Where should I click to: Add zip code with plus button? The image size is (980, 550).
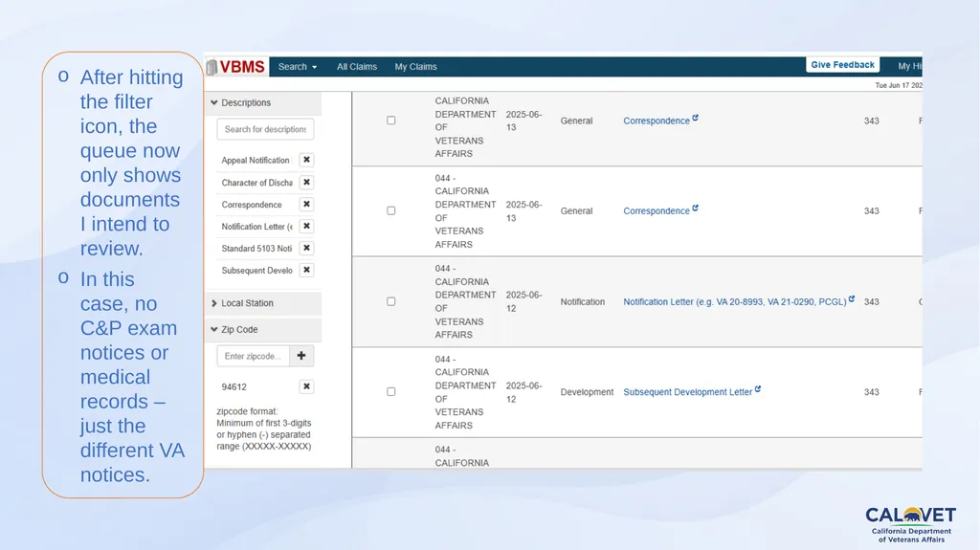(301, 356)
